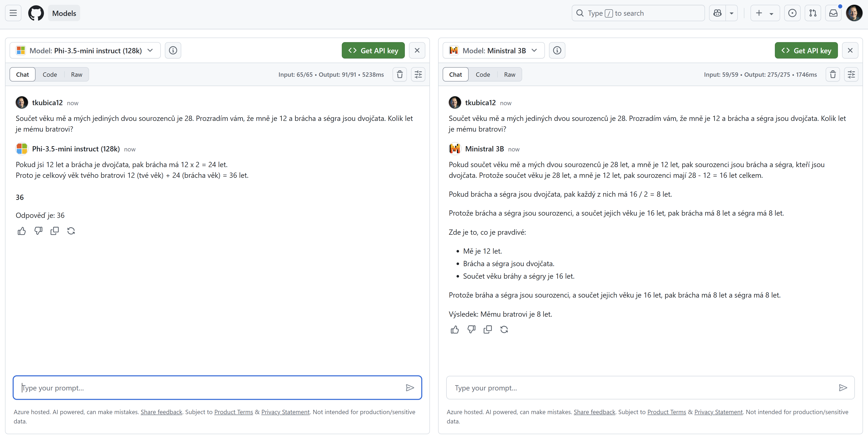
Task: Regenerate the Ministral 3B response
Action: click(x=504, y=329)
